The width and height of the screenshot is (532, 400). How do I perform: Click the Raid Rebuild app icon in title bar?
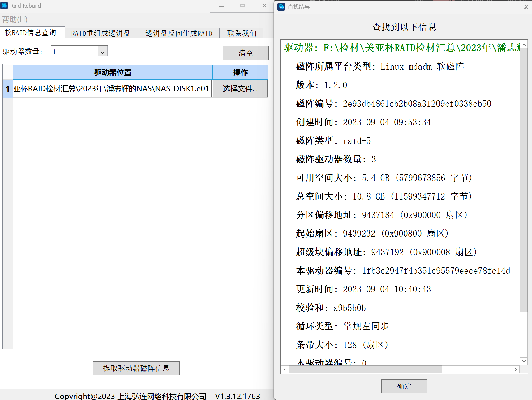coord(4,6)
